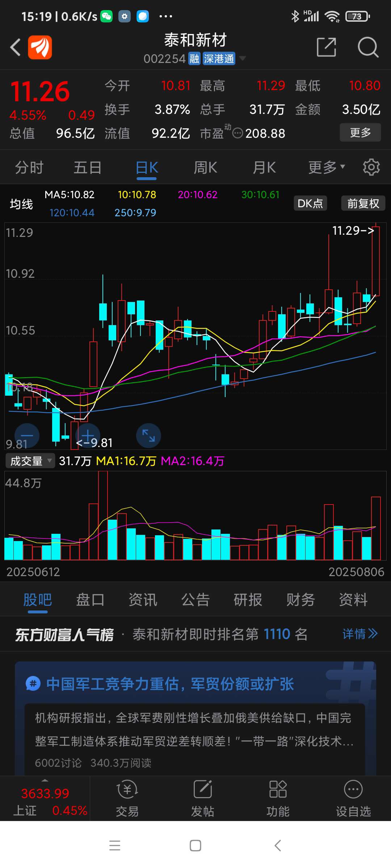Open the 研报 tab
Viewport: 391px width, 868px height.
pyautogui.click(x=248, y=600)
